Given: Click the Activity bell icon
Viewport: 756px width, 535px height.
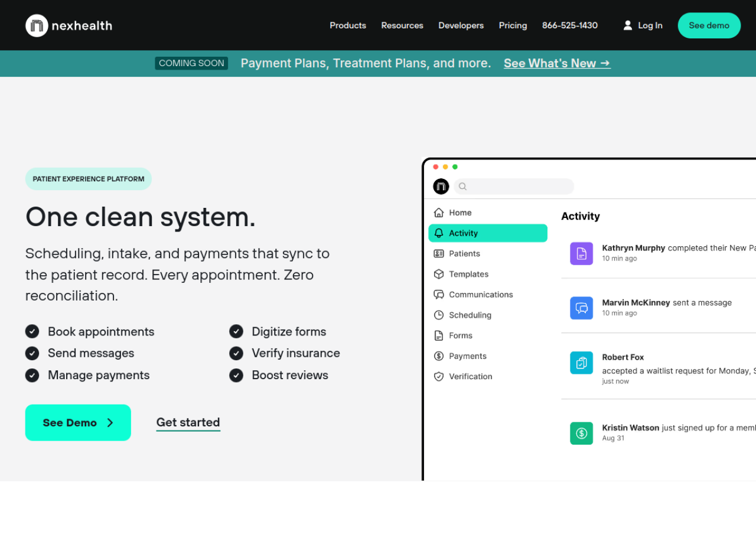Looking at the screenshot, I should pyautogui.click(x=439, y=233).
